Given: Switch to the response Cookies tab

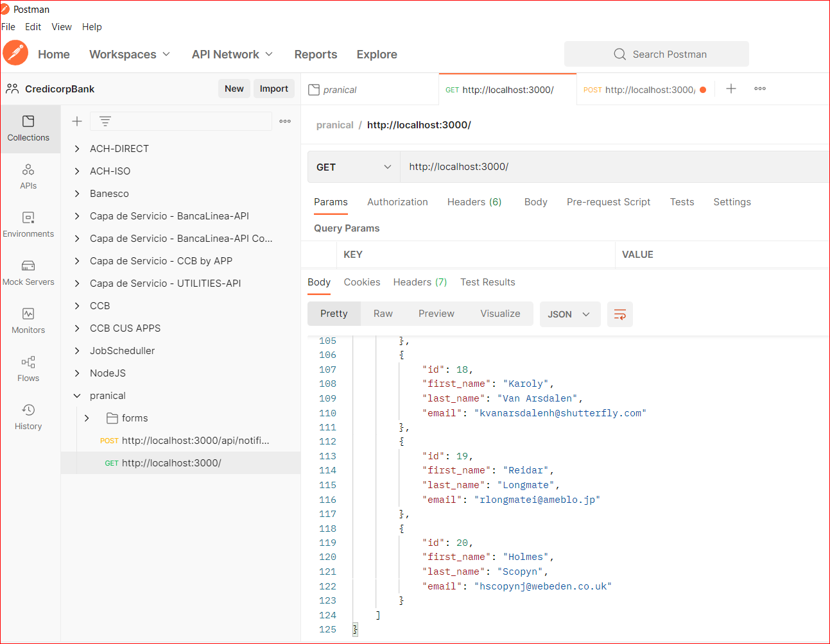Looking at the screenshot, I should tap(362, 282).
